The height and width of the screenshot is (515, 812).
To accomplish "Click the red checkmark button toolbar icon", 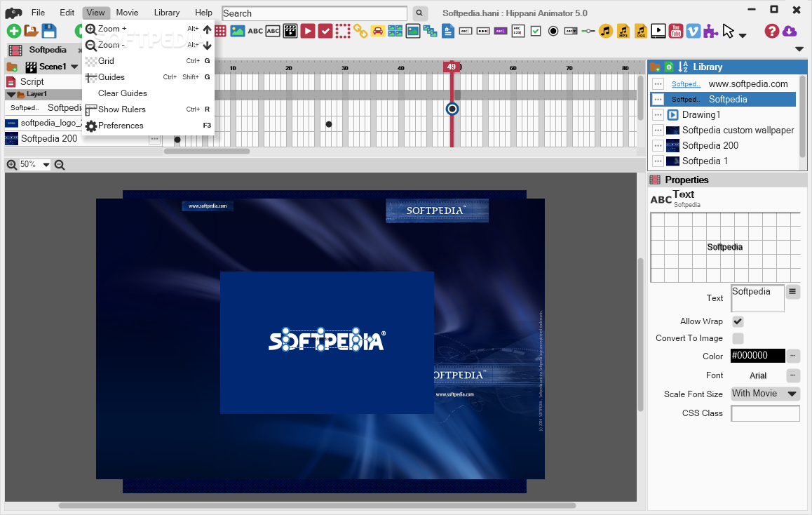I will (325, 31).
